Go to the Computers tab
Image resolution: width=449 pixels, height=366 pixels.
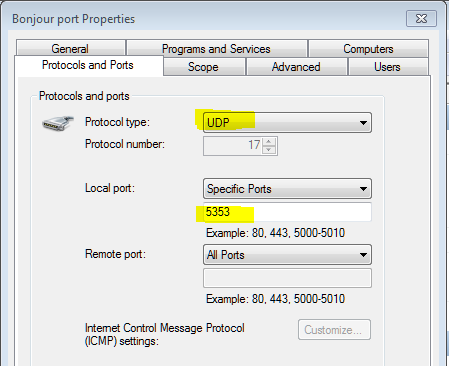(x=368, y=48)
